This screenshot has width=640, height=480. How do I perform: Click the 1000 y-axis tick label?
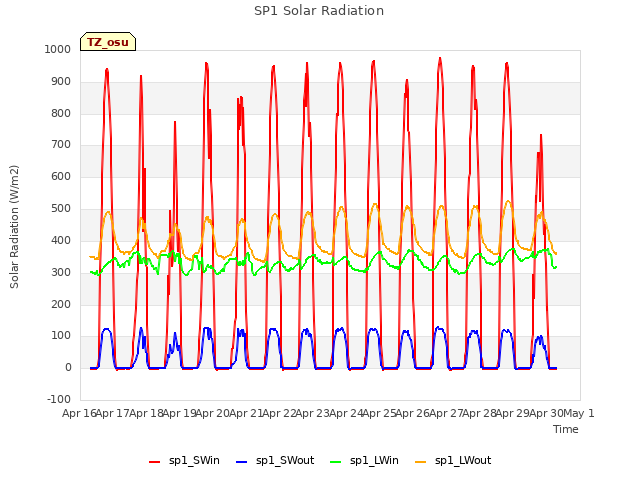[58, 49]
